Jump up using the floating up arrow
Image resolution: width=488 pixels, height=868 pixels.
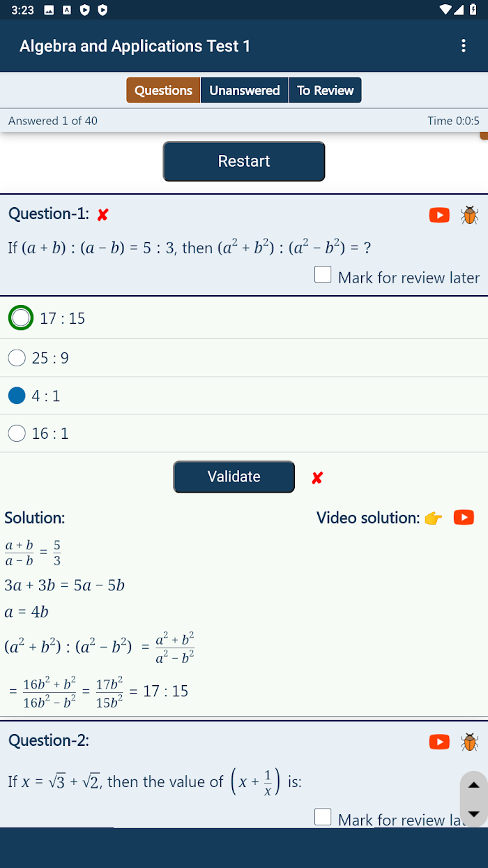point(474,785)
